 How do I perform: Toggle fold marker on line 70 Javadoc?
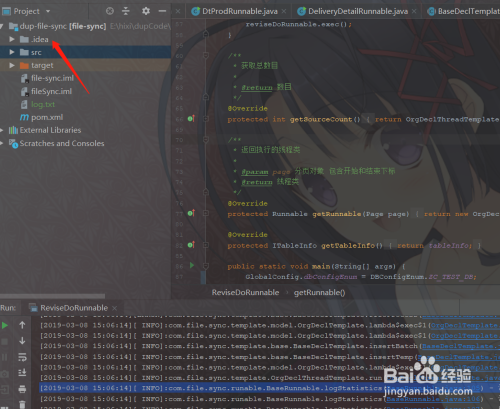pos(206,139)
